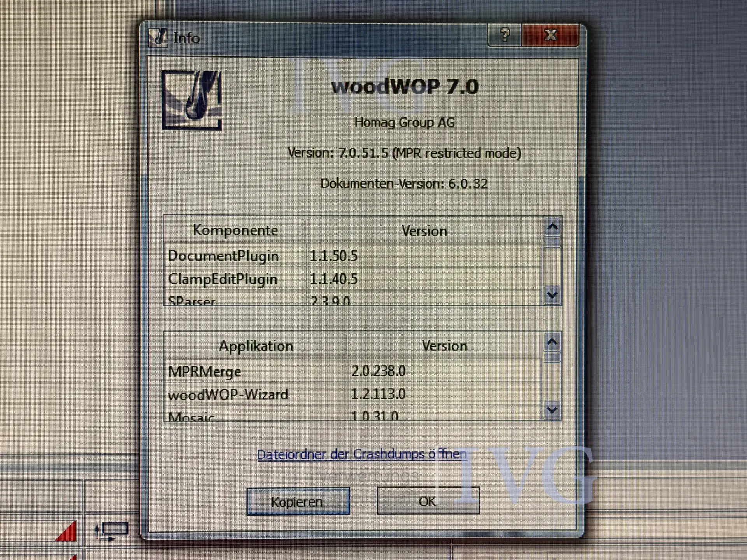
Task: Click Kopieren button
Action: tap(298, 501)
